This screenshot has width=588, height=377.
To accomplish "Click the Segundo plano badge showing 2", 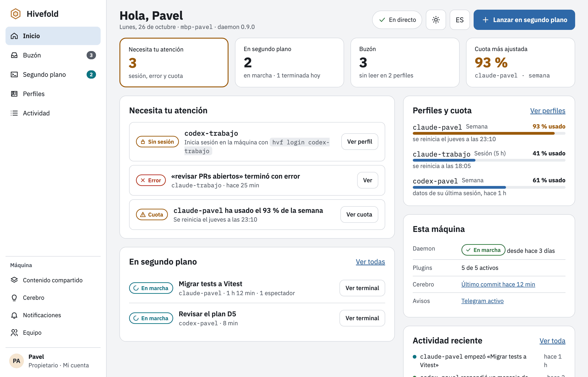I will click(91, 75).
